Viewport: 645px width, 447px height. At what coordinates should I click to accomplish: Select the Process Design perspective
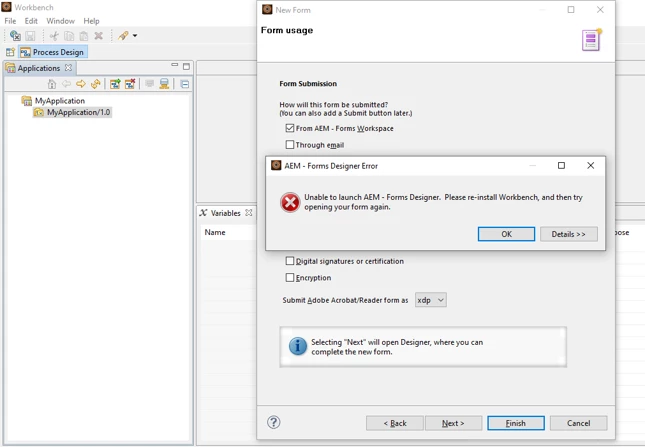pyautogui.click(x=53, y=52)
